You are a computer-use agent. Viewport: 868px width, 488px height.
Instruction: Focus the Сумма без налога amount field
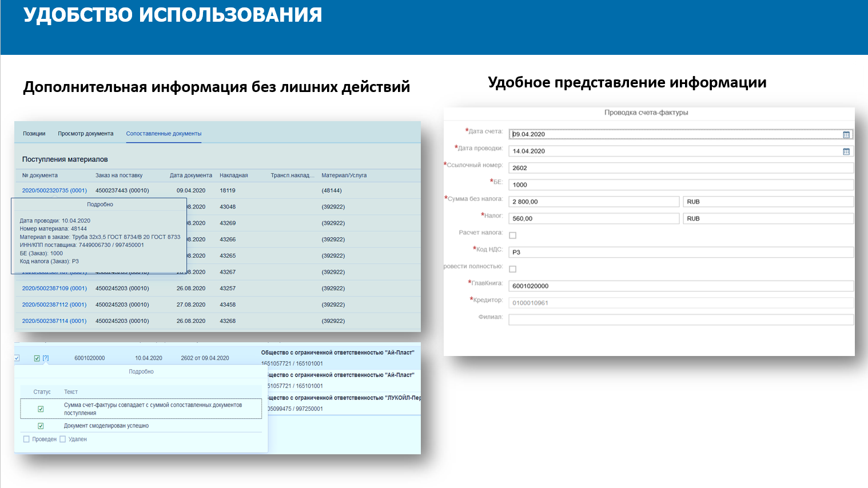594,202
